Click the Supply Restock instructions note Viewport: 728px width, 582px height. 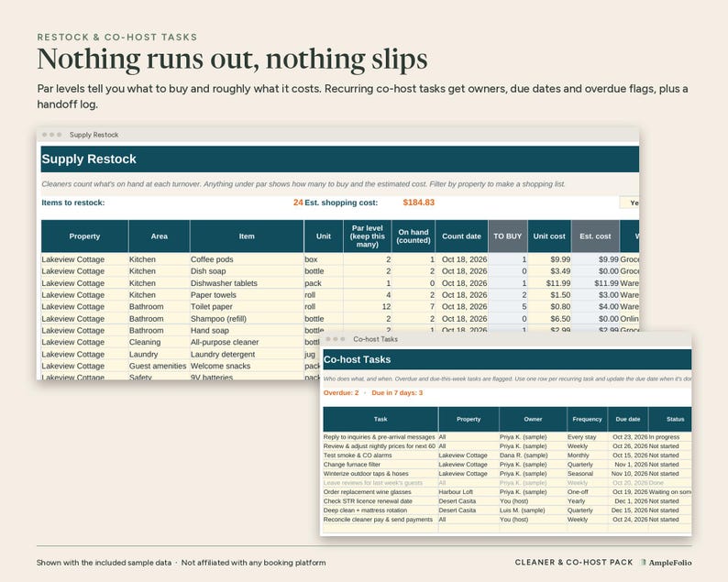tap(303, 184)
